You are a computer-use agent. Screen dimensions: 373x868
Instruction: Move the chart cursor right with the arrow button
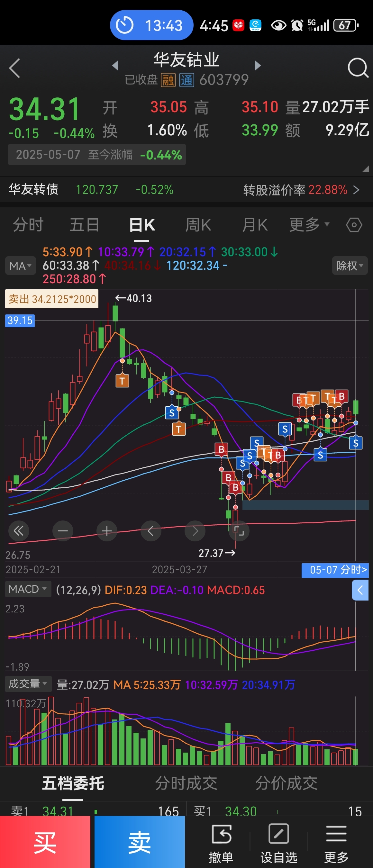click(x=195, y=531)
